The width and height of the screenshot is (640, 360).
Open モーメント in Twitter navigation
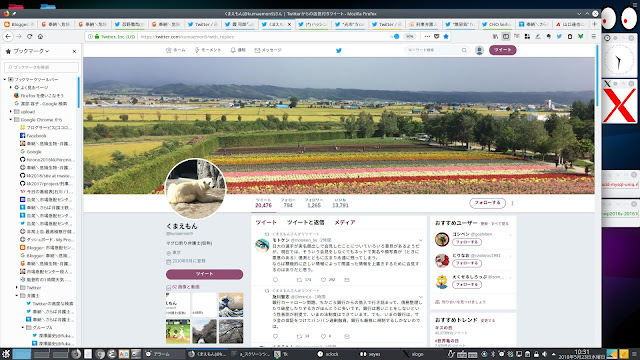(x=208, y=50)
